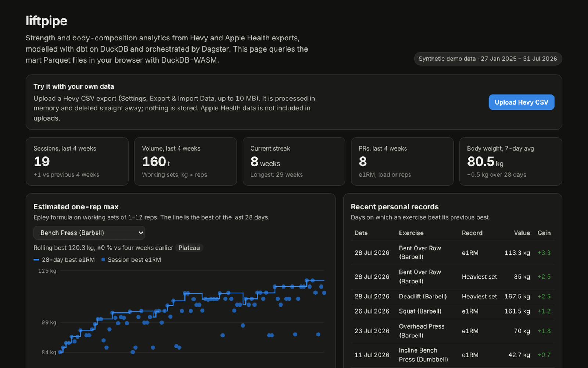
Task: Click the Recent personal records heading
Action: pos(395,207)
